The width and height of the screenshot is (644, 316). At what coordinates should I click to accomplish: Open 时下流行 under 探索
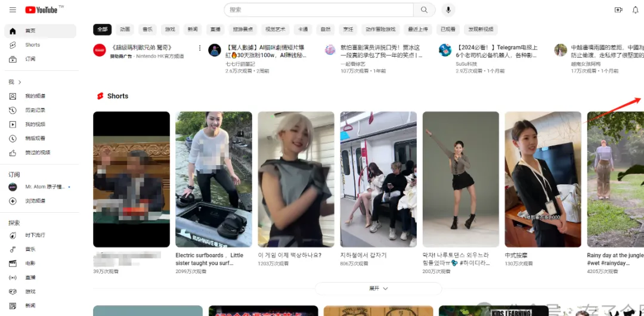pyautogui.click(x=41, y=236)
